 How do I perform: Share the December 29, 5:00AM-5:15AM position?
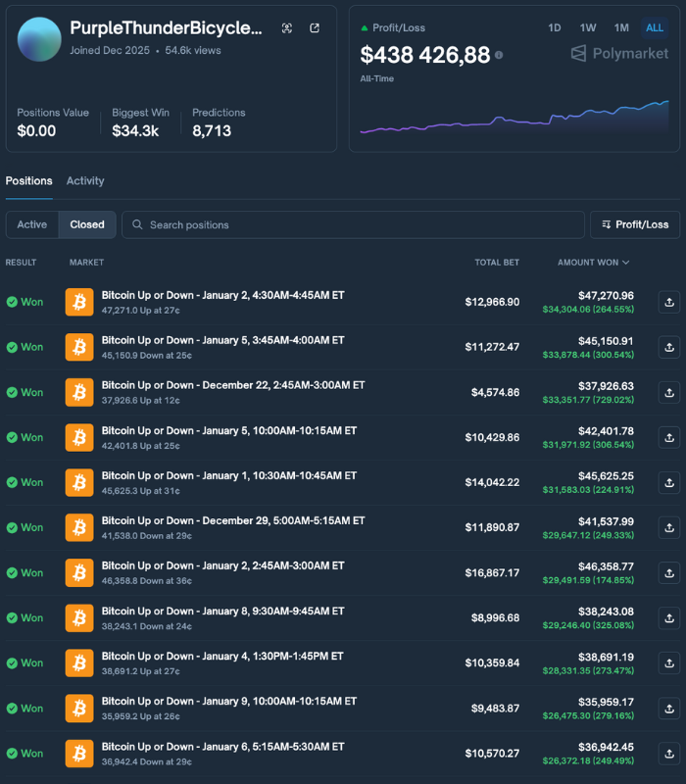[669, 527]
